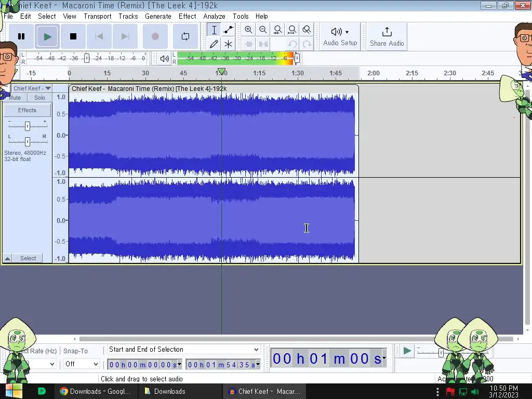
Task: Open the Windows Start button
Action: [x=14, y=391]
